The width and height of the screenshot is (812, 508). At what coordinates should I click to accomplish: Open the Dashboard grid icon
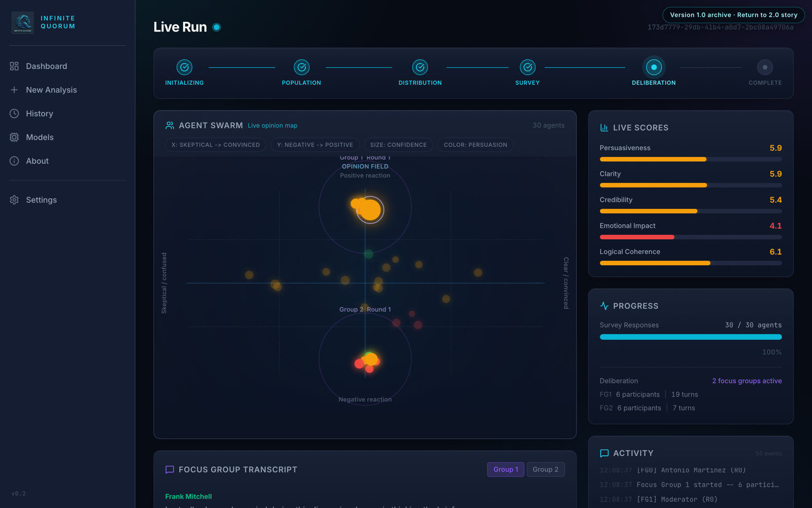(14, 66)
